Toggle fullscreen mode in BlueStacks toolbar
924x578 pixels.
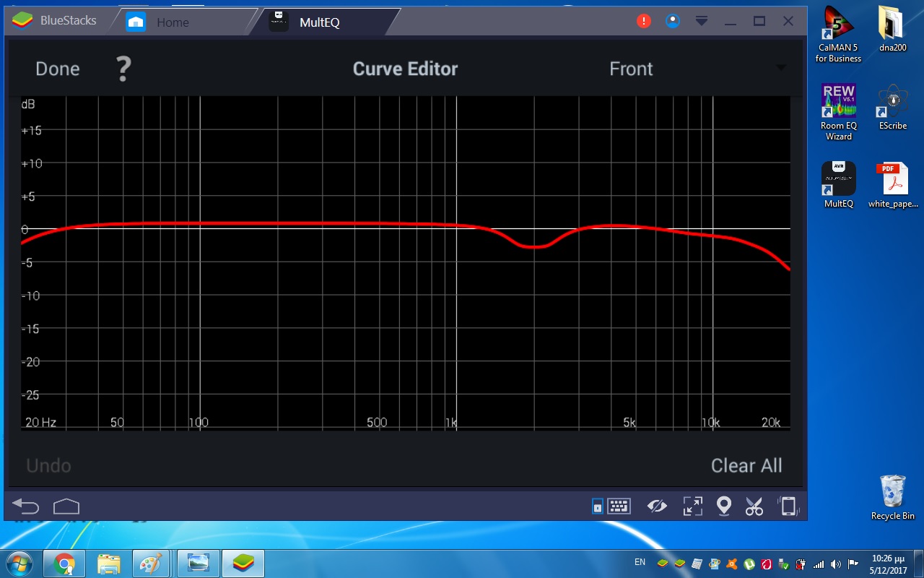692,506
